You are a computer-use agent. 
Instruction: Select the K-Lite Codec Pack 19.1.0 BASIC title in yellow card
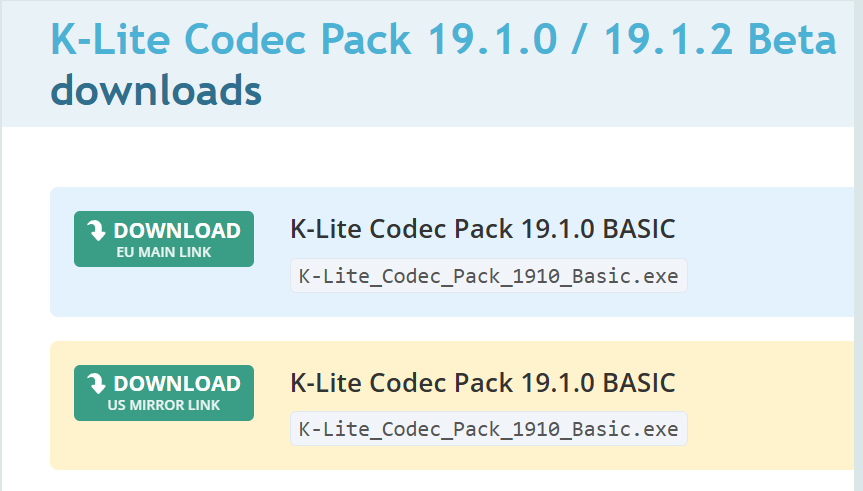[483, 382]
